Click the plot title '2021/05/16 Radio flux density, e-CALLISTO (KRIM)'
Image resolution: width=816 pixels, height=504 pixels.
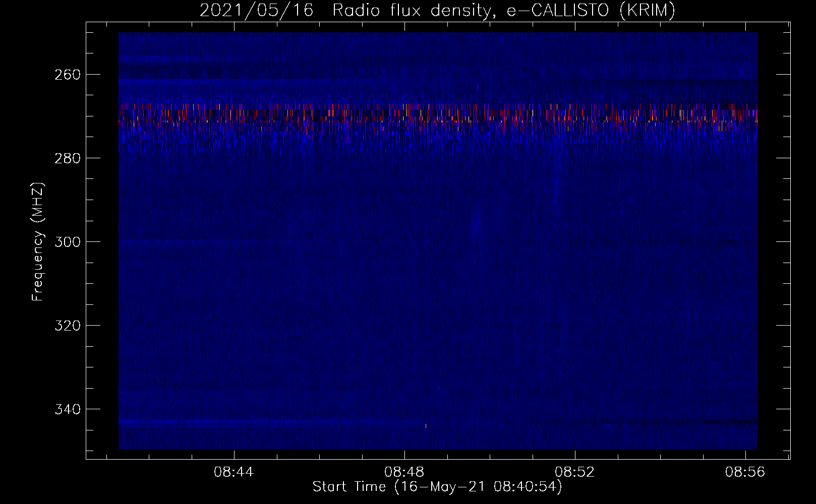(437, 10)
